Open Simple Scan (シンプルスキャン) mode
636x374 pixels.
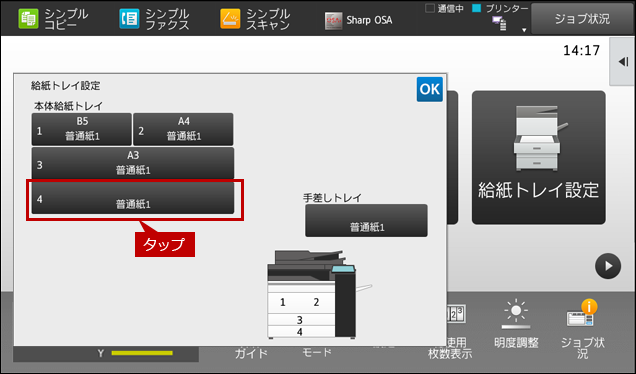(x=255, y=19)
